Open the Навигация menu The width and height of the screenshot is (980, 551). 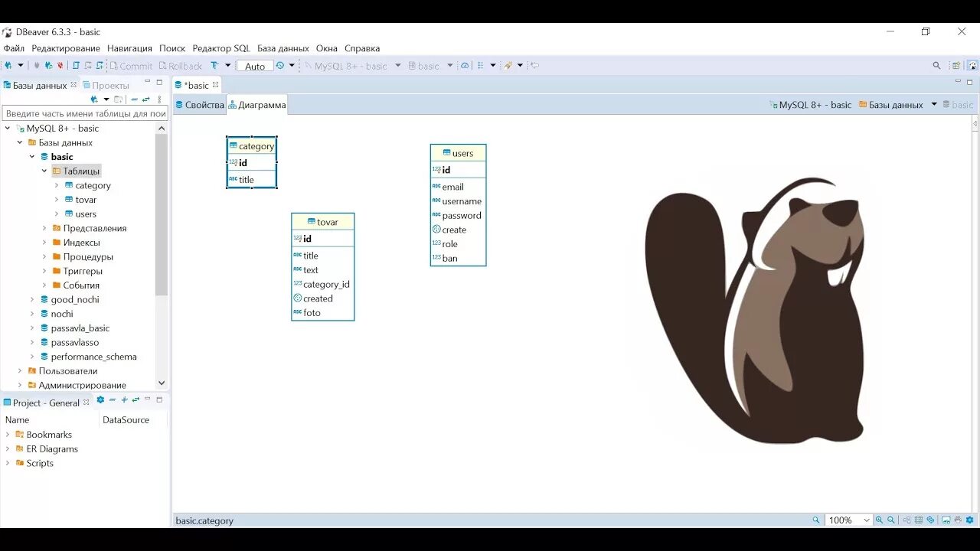click(129, 48)
